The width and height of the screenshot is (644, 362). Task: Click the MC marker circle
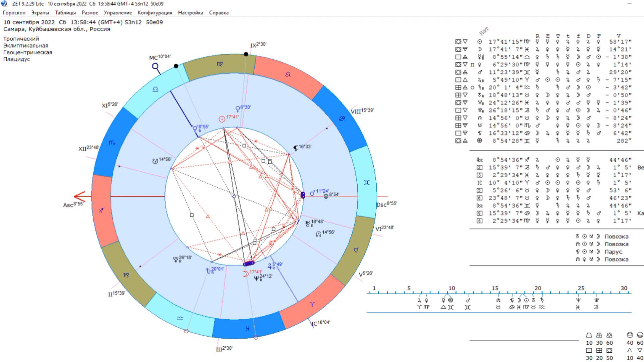tap(155, 66)
